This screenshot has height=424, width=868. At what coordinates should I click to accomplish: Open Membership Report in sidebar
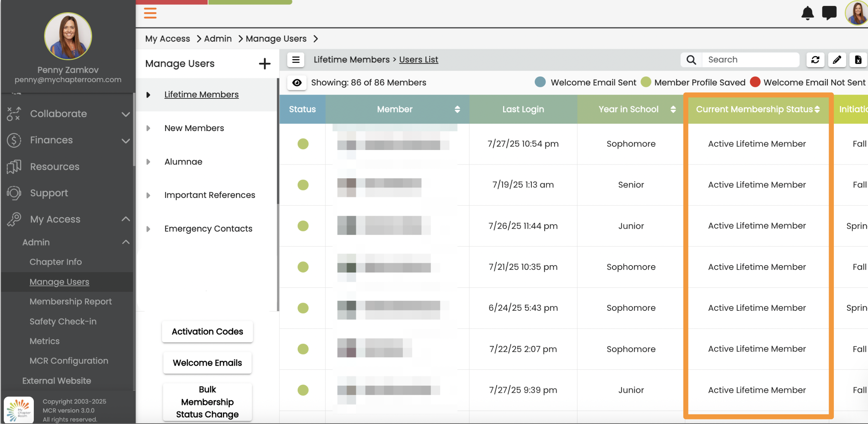pyautogui.click(x=71, y=301)
